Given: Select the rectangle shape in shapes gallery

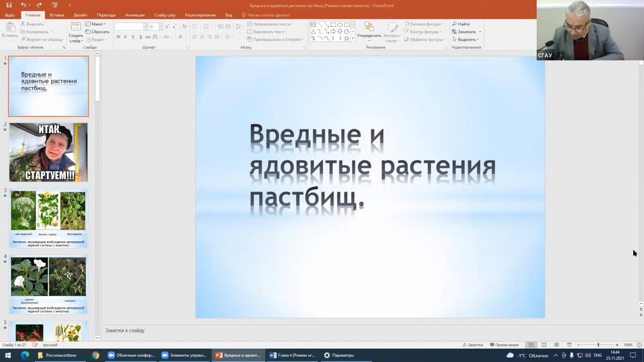Looking at the screenshot, I should tap(333, 24).
